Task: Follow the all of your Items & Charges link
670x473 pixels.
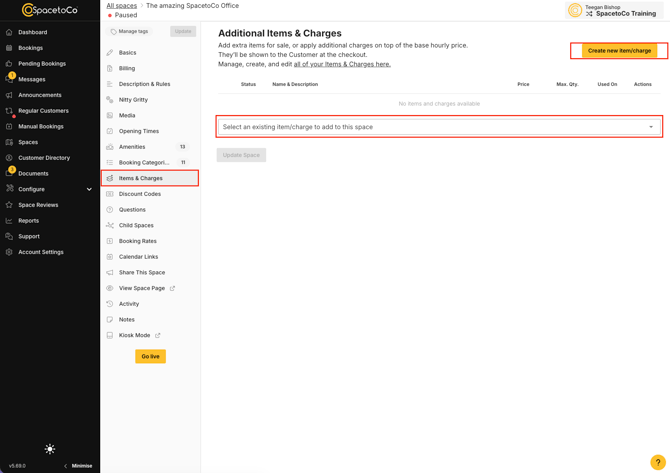Action: (342, 64)
